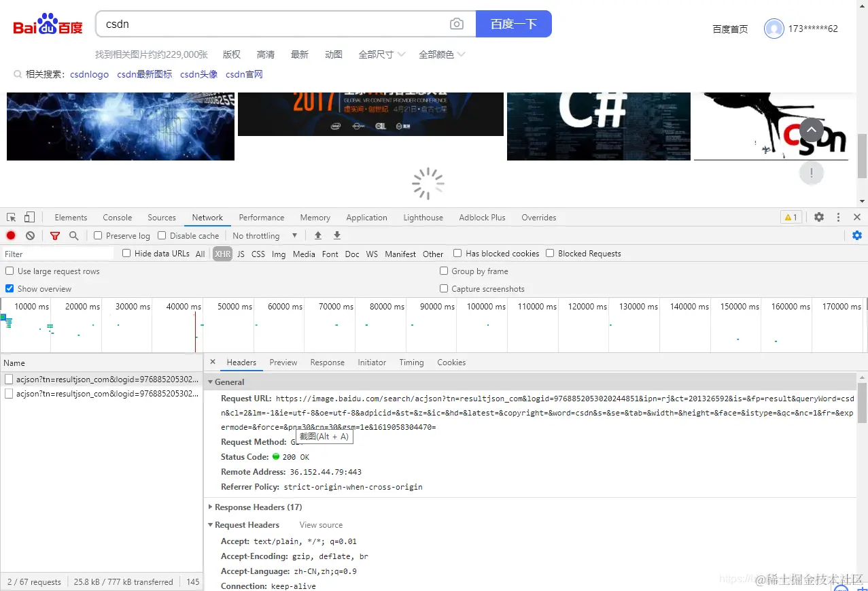Open network settings blue gear
Image resolution: width=868 pixels, height=591 pixels.
pyautogui.click(x=857, y=235)
